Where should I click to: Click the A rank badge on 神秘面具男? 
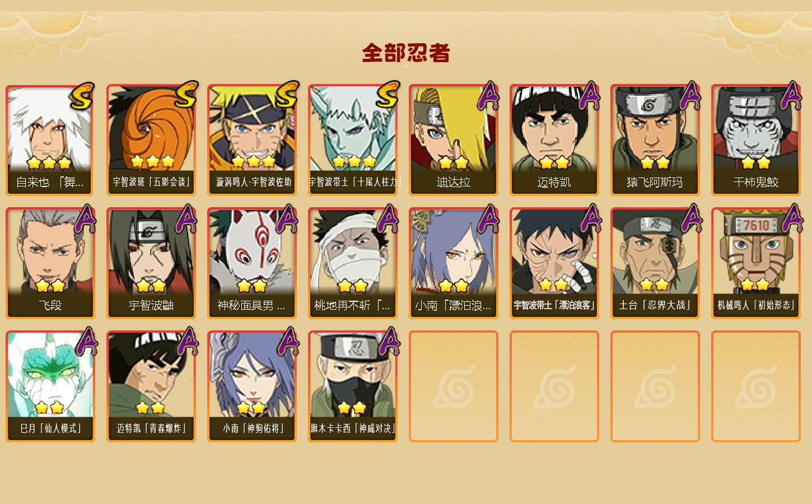[287, 218]
